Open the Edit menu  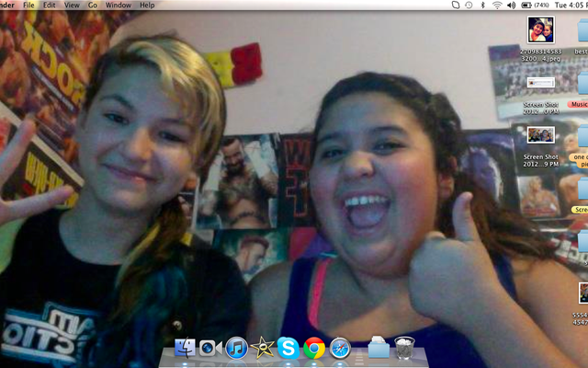50,6
